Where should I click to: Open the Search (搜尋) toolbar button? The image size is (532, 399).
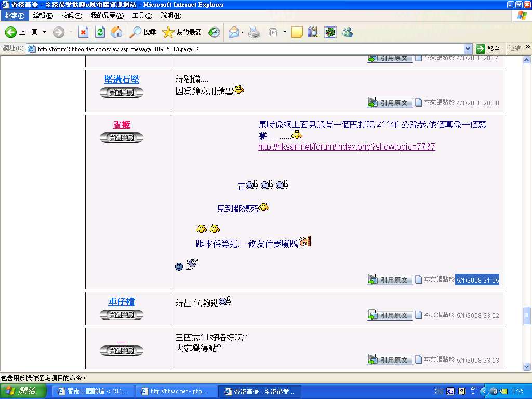[143, 32]
